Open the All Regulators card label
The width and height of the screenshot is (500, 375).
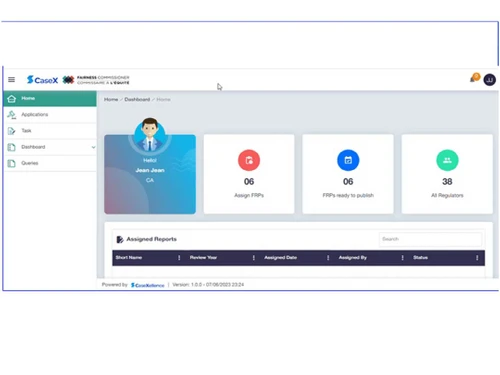(x=447, y=195)
